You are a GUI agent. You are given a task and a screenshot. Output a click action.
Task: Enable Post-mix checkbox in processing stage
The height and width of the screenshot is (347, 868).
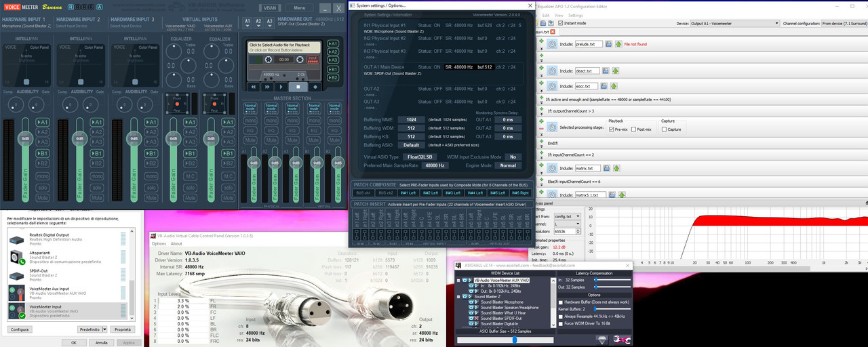coord(634,129)
